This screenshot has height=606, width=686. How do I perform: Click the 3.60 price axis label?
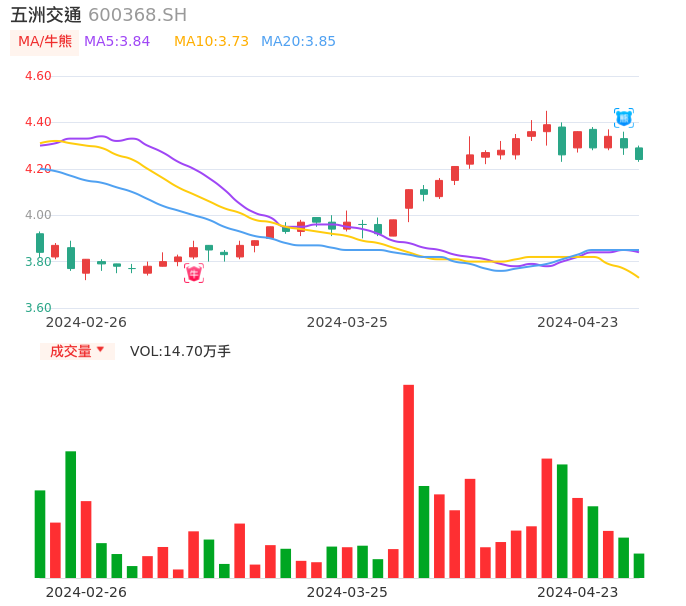click(38, 308)
